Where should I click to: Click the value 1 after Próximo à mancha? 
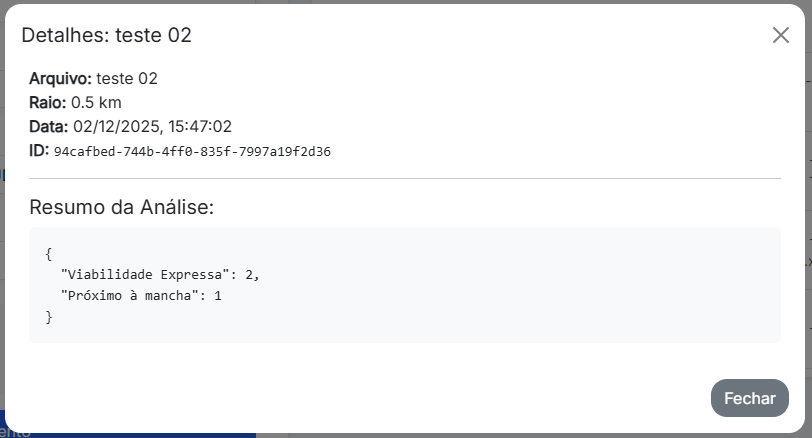click(x=217, y=296)
